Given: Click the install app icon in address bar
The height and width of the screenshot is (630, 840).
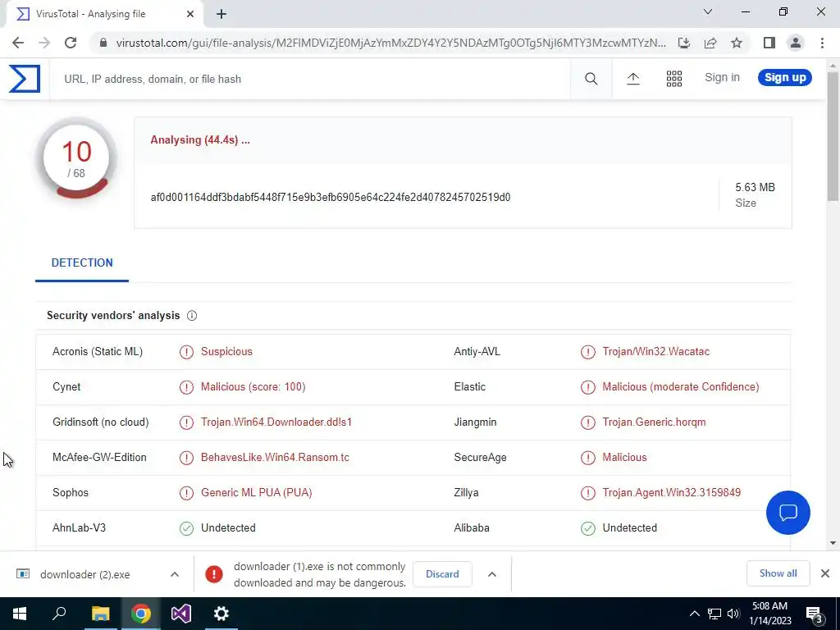Looking at the screenshot, I should [683, 43].
